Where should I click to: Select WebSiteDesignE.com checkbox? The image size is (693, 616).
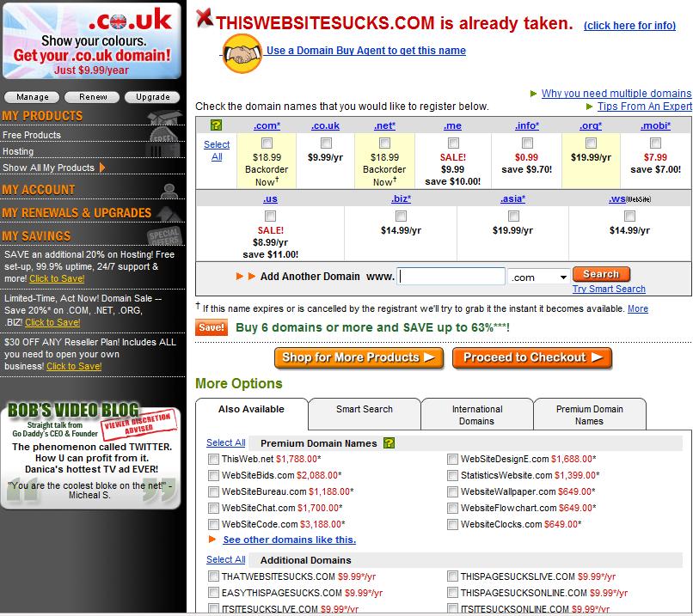(x=452, y=460)
